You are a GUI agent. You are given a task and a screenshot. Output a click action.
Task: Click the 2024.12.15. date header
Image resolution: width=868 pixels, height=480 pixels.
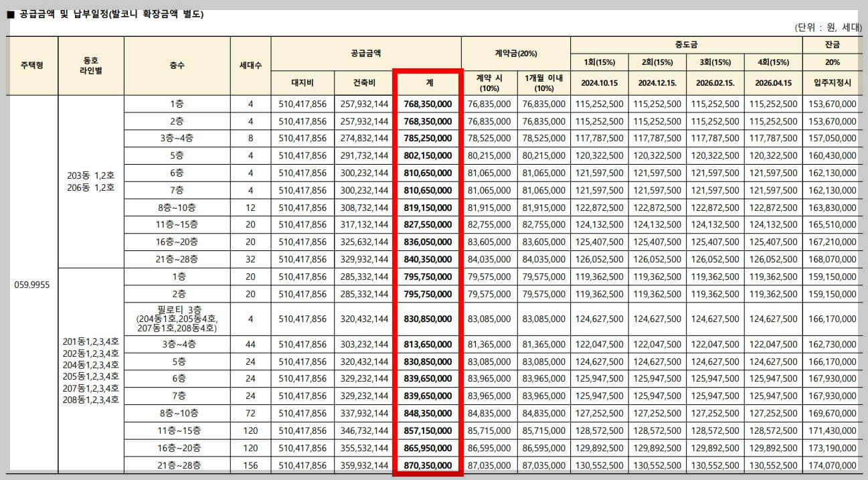657,83
